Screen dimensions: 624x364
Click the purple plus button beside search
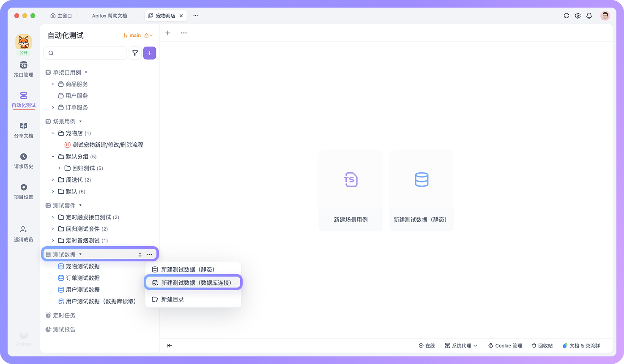point(150,53)
